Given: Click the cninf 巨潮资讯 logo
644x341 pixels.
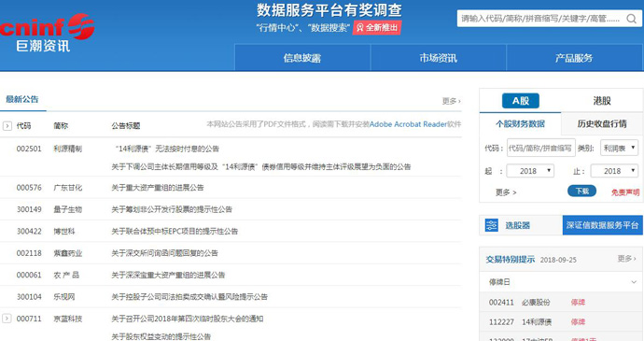Looking at the screenshot, I should 48,33.
